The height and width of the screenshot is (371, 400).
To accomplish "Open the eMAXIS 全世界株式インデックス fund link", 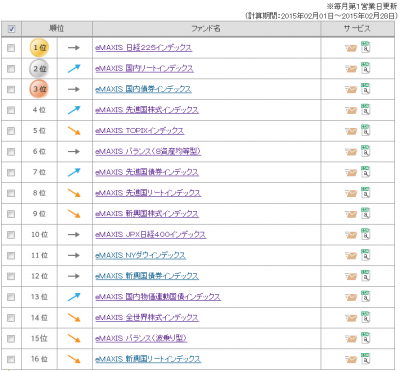I will pyautogui.click(x=147, y=317).
